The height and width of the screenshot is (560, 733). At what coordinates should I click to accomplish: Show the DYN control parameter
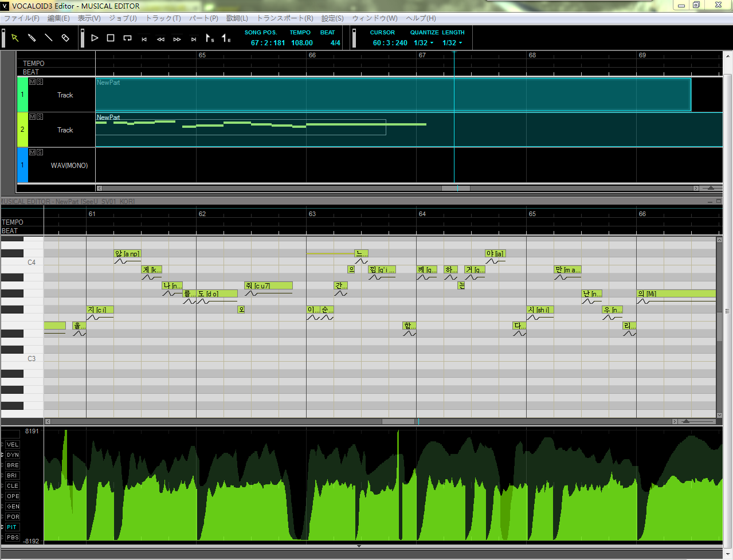pyautogui.click(x=13, y=455)
